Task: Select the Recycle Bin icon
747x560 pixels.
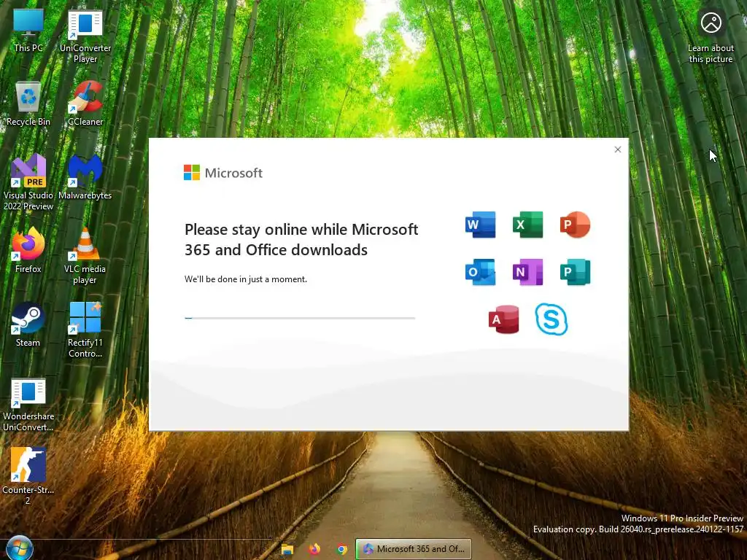Action: click(28, 104)
